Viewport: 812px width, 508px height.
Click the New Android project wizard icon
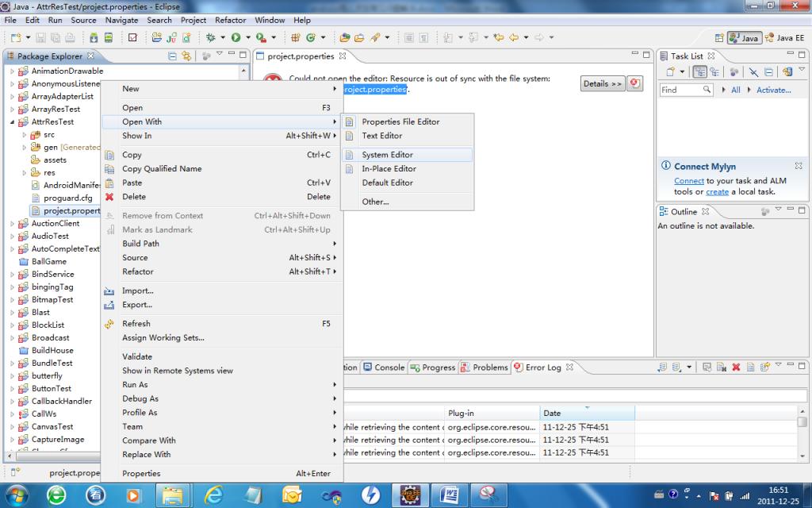(157, 37)
